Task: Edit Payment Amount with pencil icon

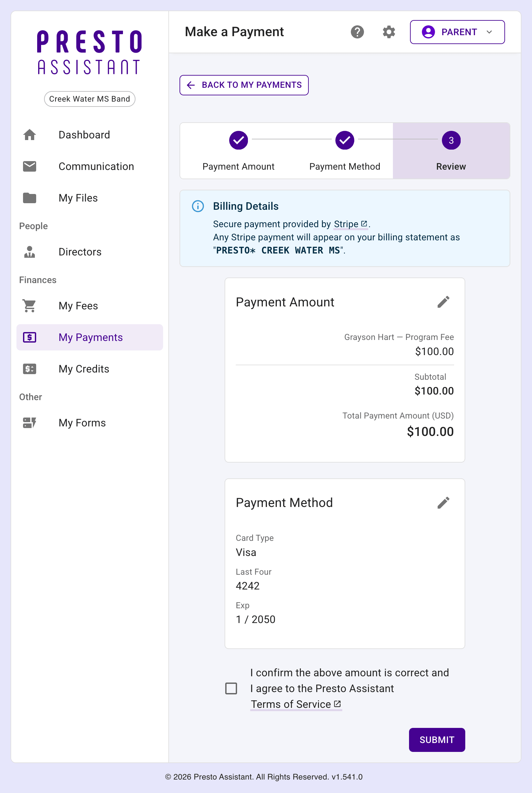Action: click(444, 302)
